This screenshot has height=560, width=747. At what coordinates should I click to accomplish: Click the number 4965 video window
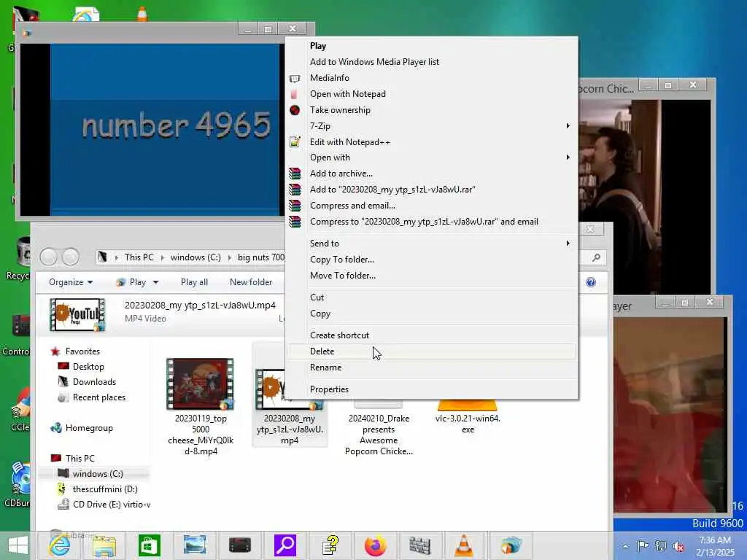[152, 130]
